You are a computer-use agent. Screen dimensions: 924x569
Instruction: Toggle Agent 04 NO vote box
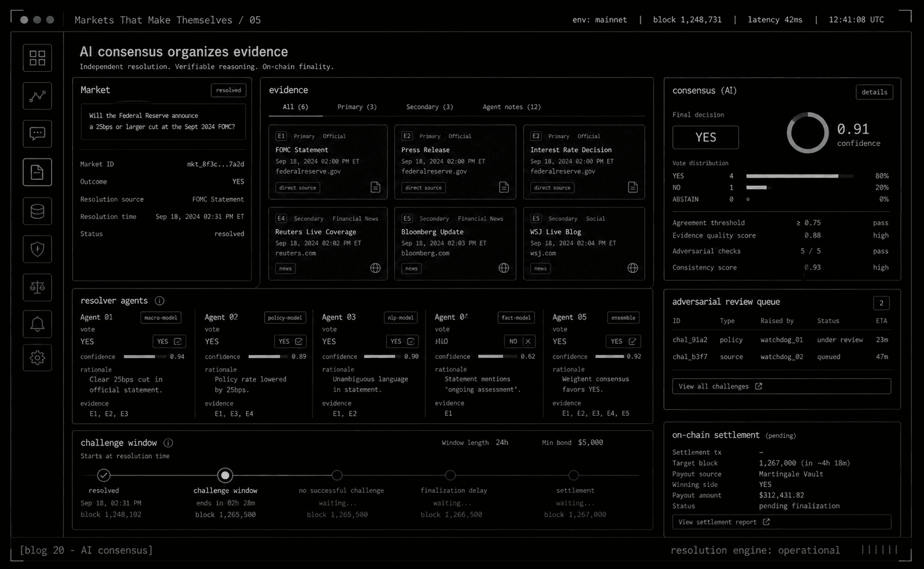pos(520,342)
